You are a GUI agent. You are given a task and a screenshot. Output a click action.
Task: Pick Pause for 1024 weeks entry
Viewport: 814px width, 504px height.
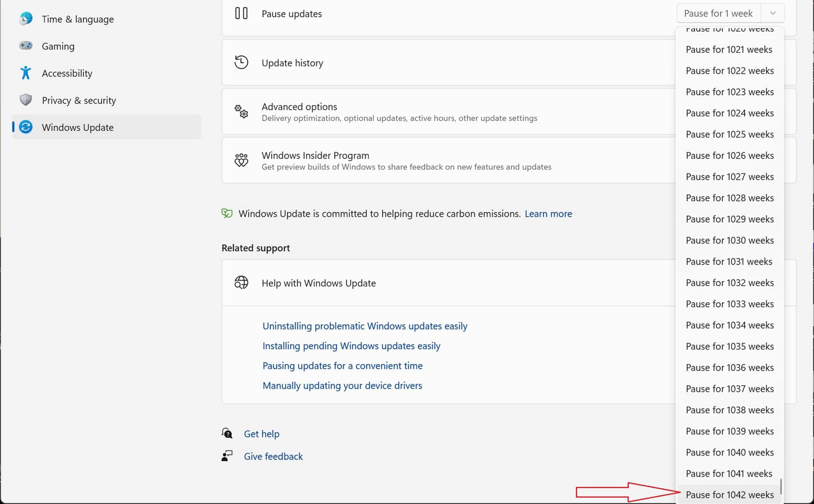coord(729,113)
